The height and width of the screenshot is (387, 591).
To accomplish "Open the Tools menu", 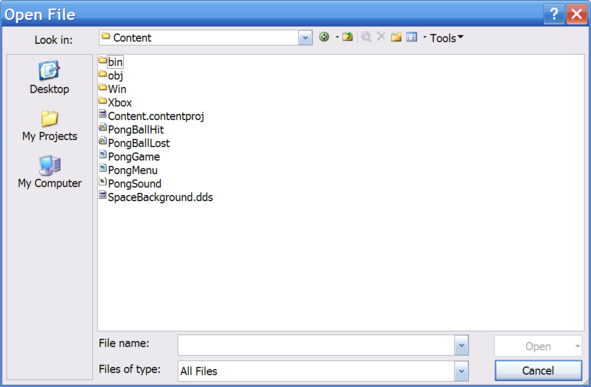I will tap(446, 38).
